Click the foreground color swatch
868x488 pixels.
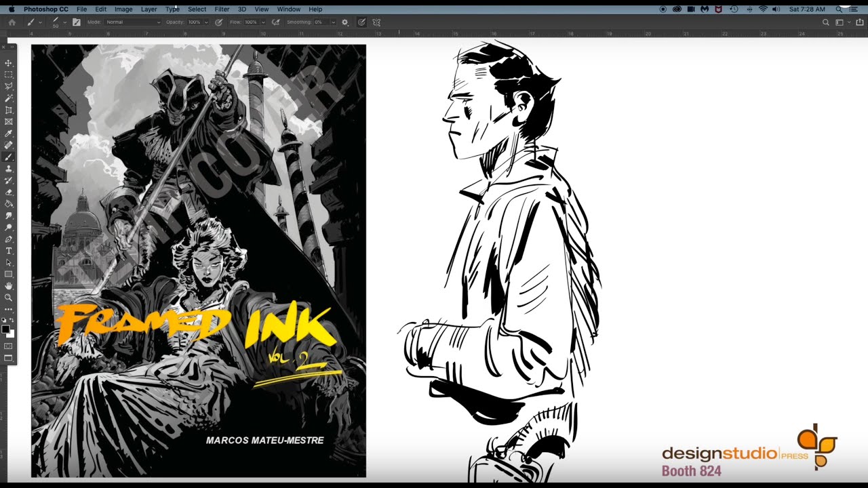click(6, 329)
